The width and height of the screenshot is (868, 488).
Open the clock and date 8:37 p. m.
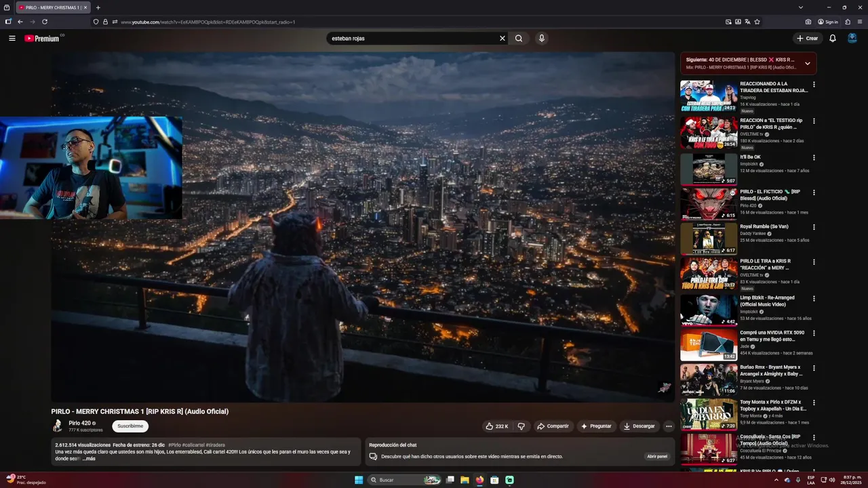tap(850, 480)
